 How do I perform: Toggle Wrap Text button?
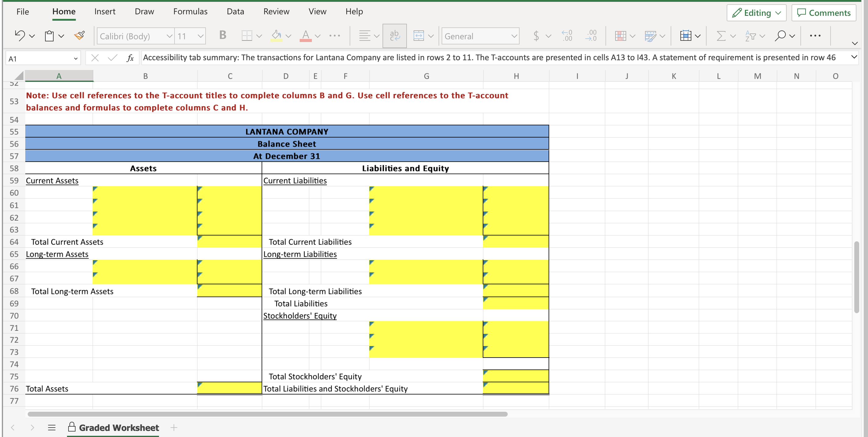coord(394,36)
